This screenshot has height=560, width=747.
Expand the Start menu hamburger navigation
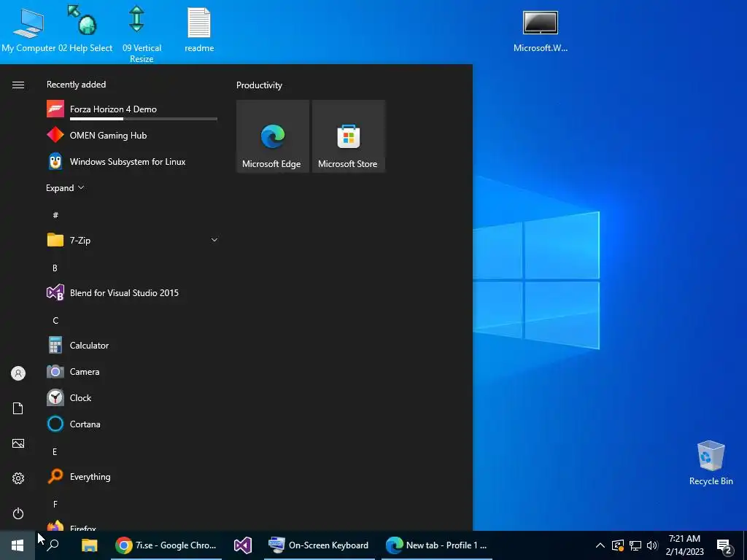click(x=18, y=85)
